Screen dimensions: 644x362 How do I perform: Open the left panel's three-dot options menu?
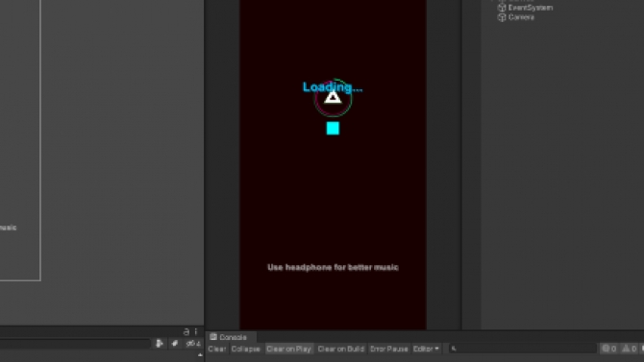click(196, 331)
